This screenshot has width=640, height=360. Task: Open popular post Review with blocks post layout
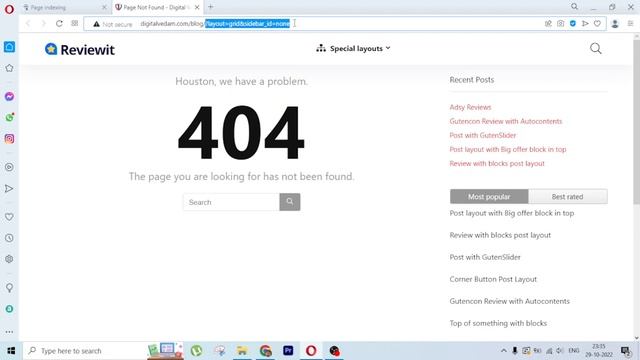coord(500,235)
